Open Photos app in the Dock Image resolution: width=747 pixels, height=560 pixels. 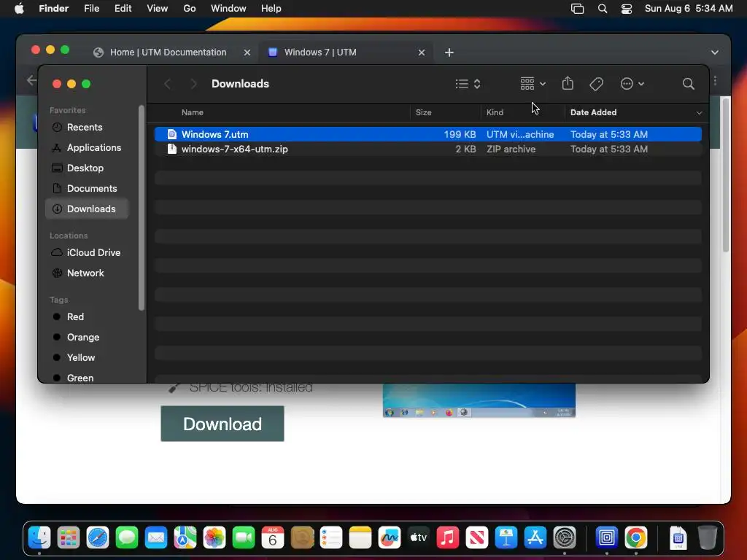pos(214,538)
